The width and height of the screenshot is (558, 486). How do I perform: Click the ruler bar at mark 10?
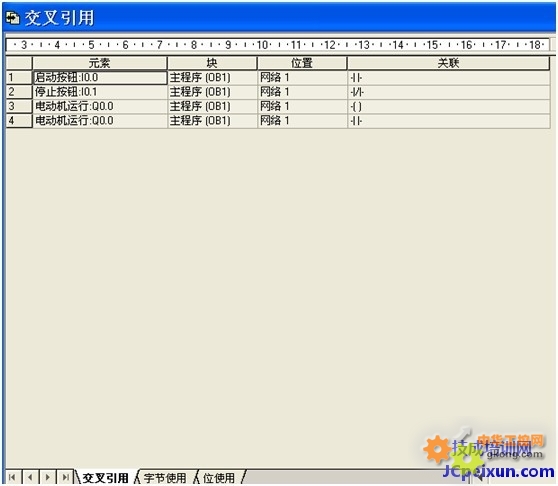click(263, 45)
